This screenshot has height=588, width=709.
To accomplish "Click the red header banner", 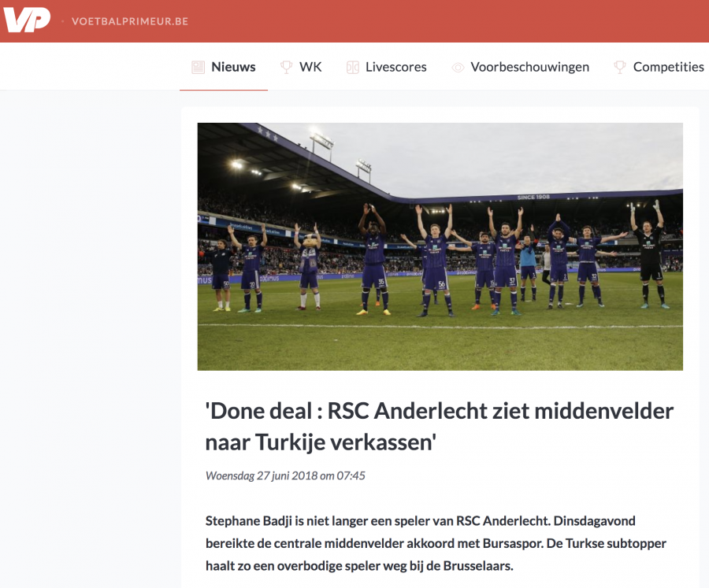I will (x=354, y=21).
